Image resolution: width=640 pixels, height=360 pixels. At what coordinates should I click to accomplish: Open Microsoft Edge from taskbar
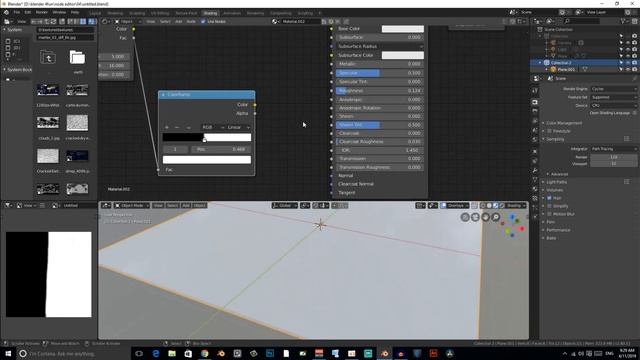(x=156, y=353)
